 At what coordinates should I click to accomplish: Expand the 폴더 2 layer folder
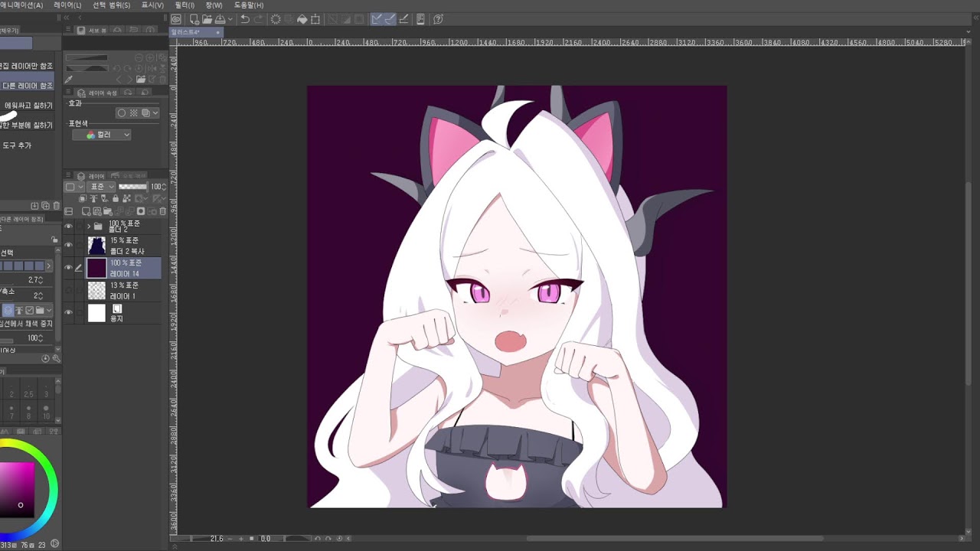tap(89, 227)
